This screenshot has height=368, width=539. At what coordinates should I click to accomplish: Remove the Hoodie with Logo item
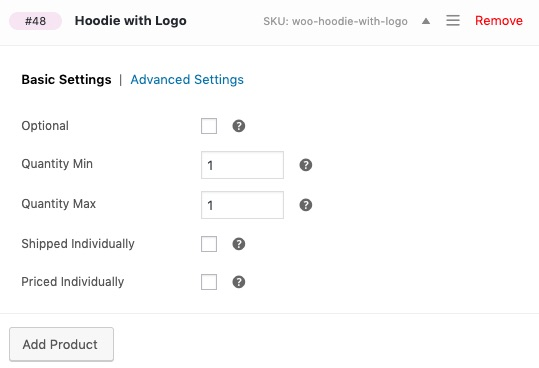point(499,21)
